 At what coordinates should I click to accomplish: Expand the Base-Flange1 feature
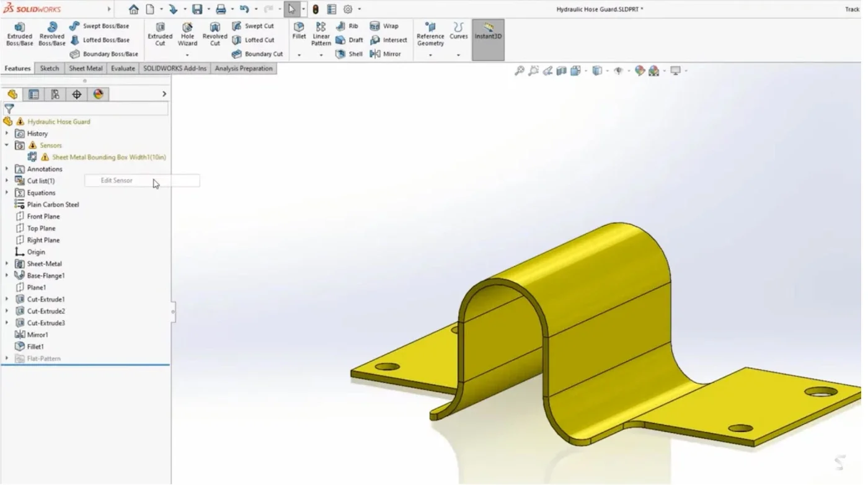pyautogui.click(x=7, y=275)
